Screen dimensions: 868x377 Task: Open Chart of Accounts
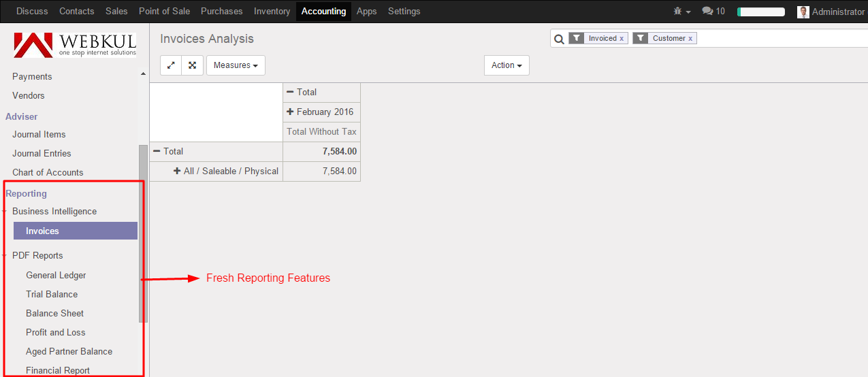coord(48,173)
